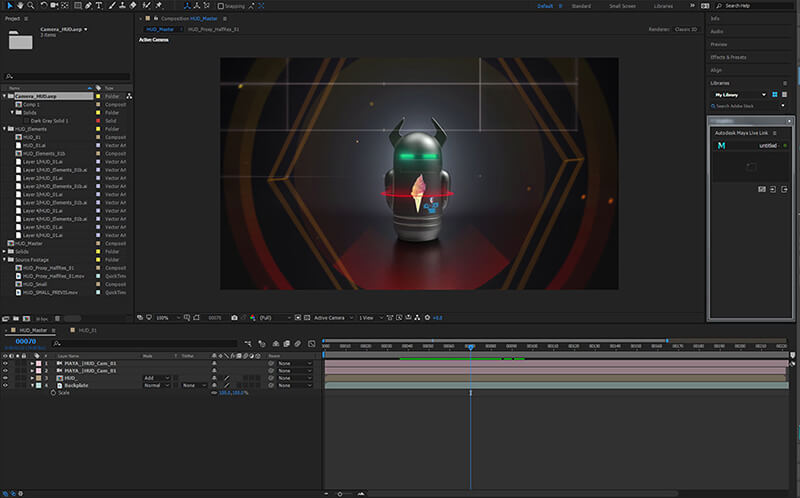Click the Create new folder icon
The image size is (800, 498).
click(x=16, y=318)
